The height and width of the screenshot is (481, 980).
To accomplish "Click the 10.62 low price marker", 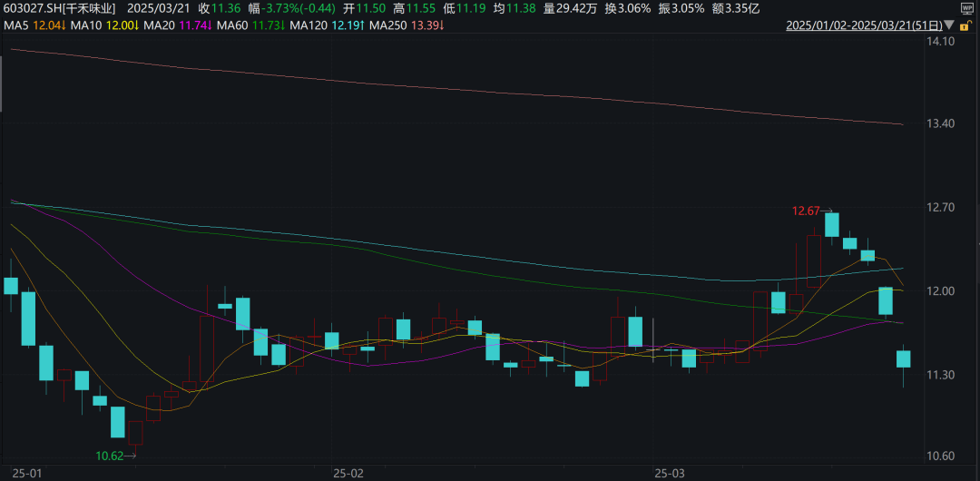I will (109, 455).
